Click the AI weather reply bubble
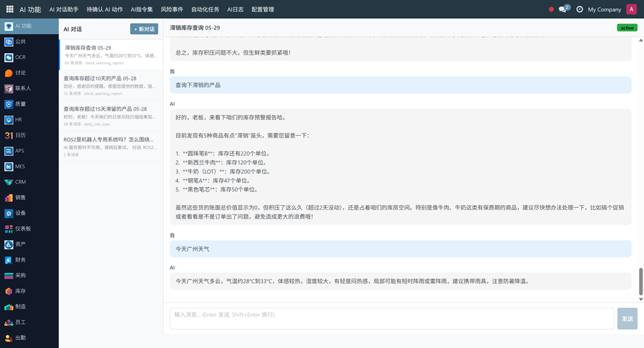Image resolution: width=644 pixels, height=348 pixels. click(x=400, y=281)
